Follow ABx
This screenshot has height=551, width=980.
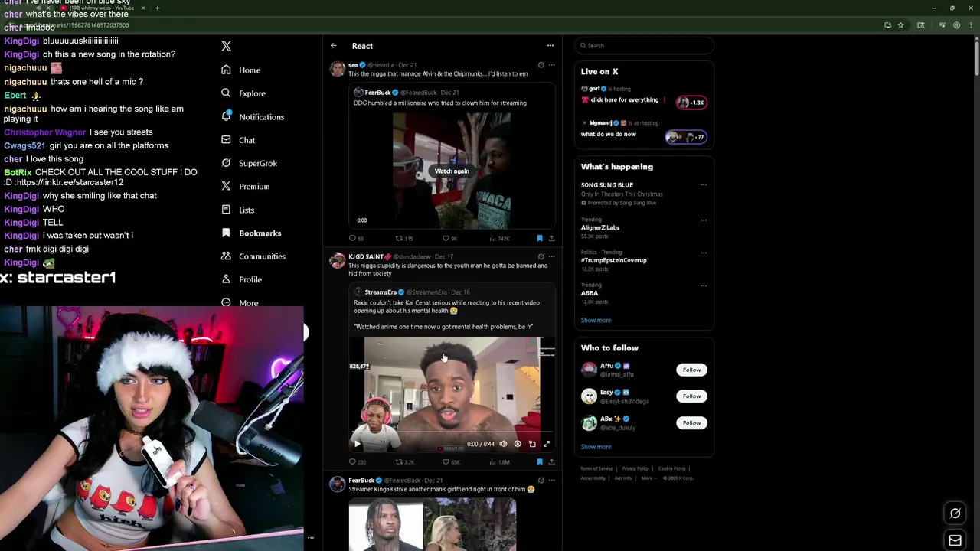[x=691, y=422]
